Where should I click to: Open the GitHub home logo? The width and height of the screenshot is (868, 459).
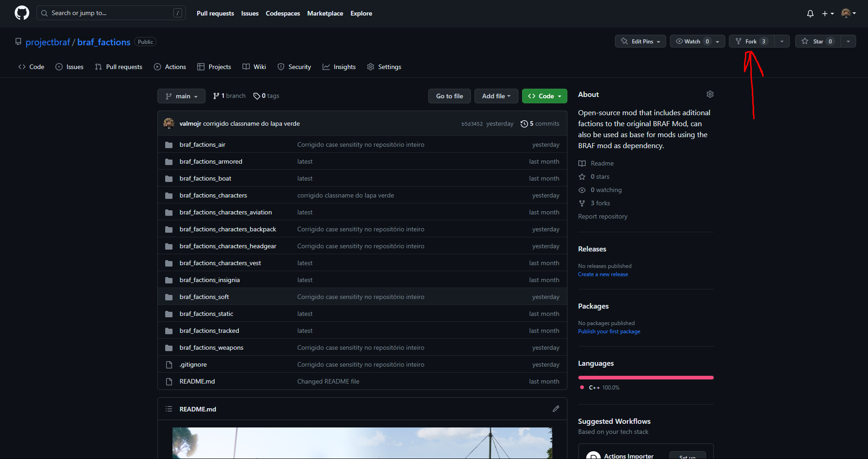tap(22, 13)
